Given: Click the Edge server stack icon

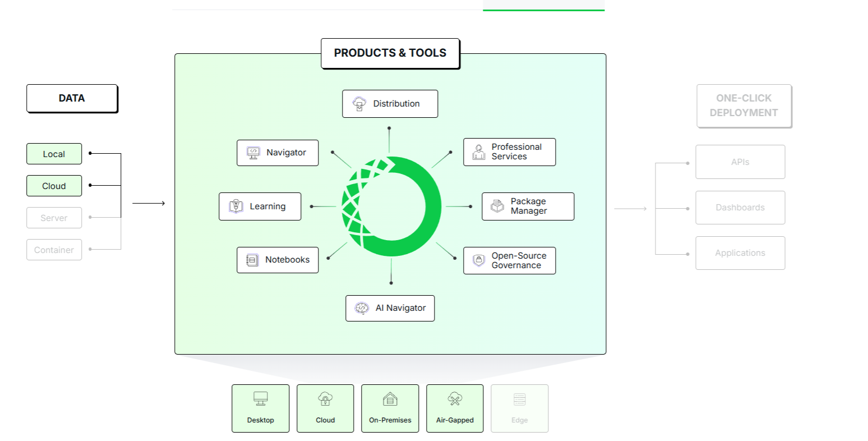Looking at the screenshot, I should tap(520, 399).
